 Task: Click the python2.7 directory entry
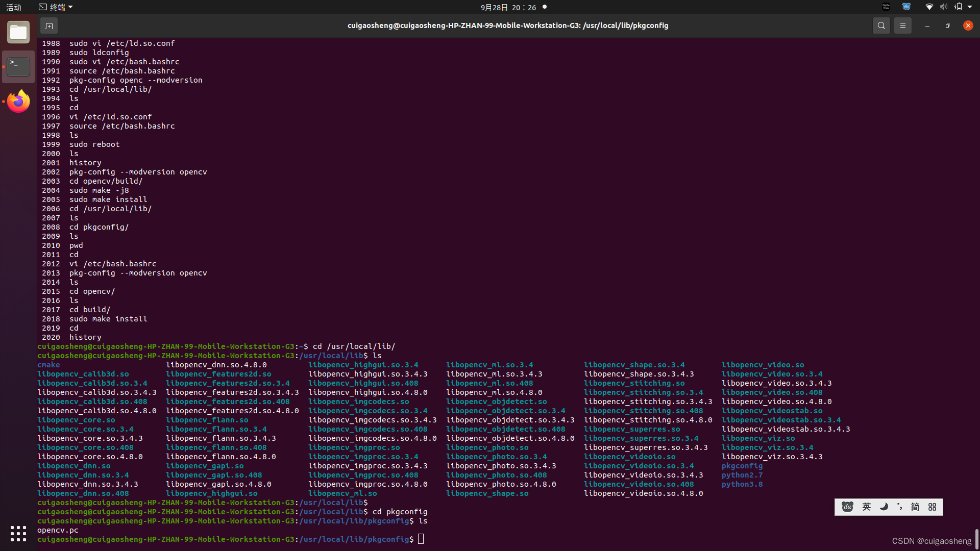tap(742, 475)
